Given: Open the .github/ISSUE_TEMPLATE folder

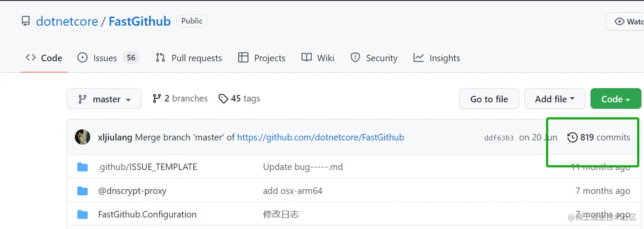Looking at the screenshot, I should [x=148, y=167].
